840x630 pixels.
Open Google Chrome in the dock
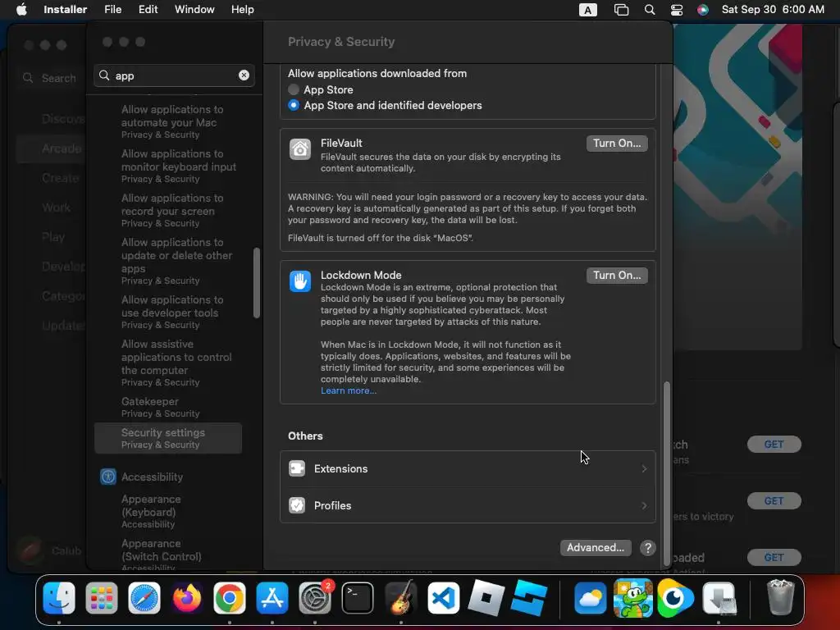[230, 598]
